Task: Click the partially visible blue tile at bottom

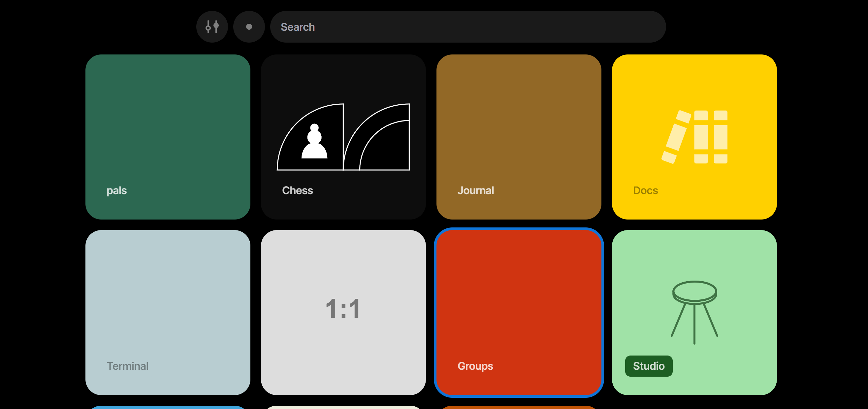Action: pyautogui.click(x=168, y=407)
